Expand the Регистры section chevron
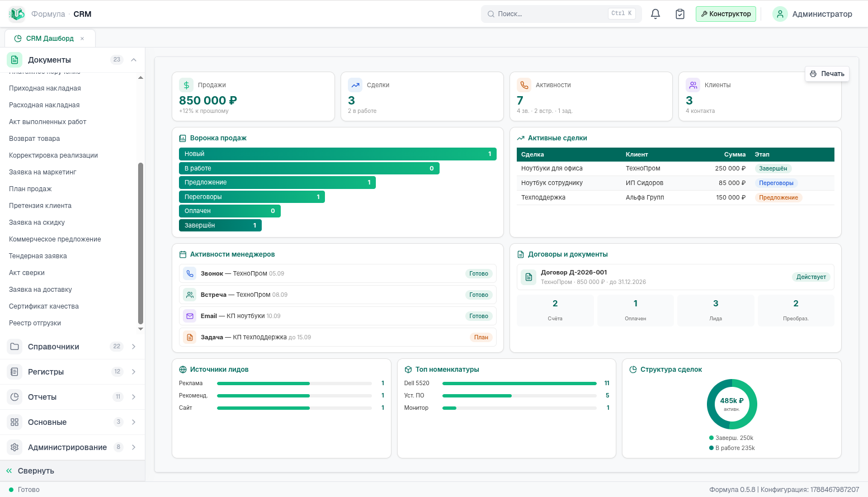868x497 pixels. pos(134,372)
